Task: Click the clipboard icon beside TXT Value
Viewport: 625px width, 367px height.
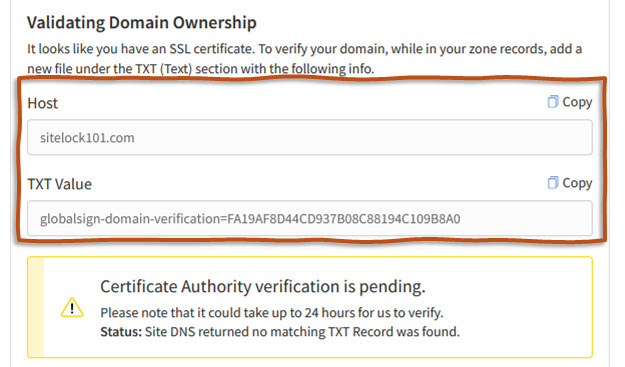Action: tap(552, 183)
